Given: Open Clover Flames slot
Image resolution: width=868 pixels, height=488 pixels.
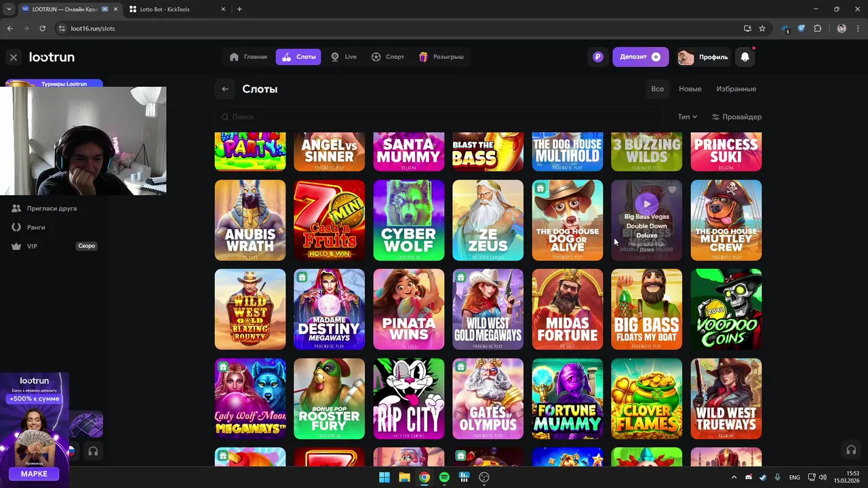Looking at the screenshot, I should click(x=647, y=399).
